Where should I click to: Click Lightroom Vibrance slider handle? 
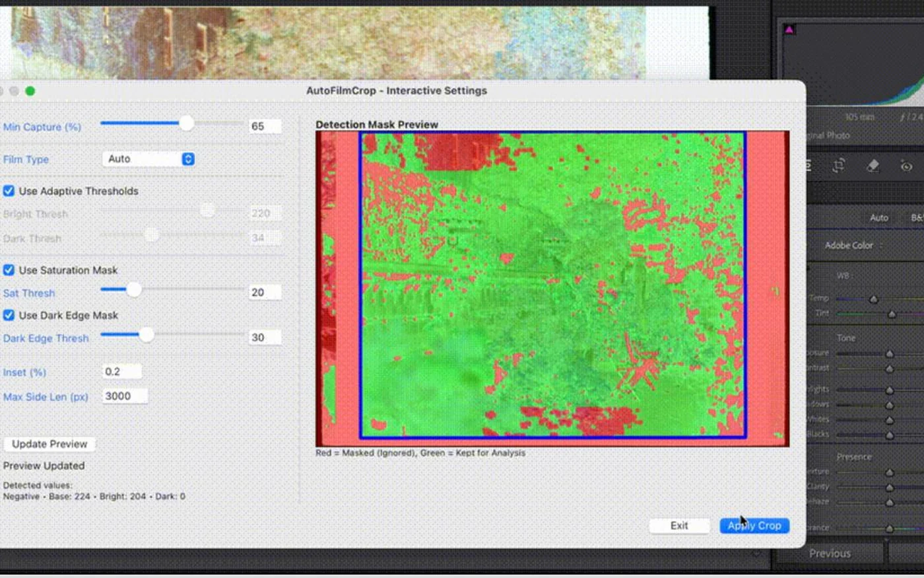(889, 528)
